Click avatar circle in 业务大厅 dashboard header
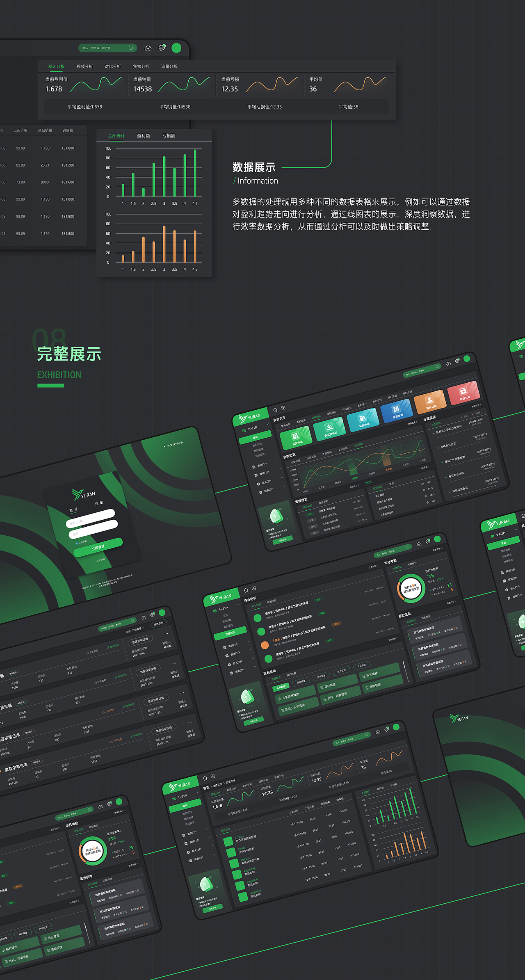Screen dimensions: 525x980 466,359
